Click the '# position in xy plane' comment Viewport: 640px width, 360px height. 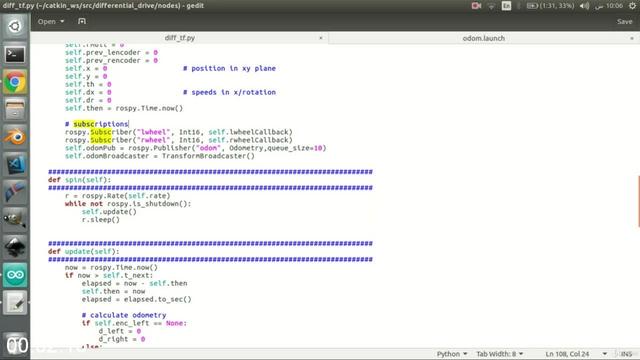(229, 68)
